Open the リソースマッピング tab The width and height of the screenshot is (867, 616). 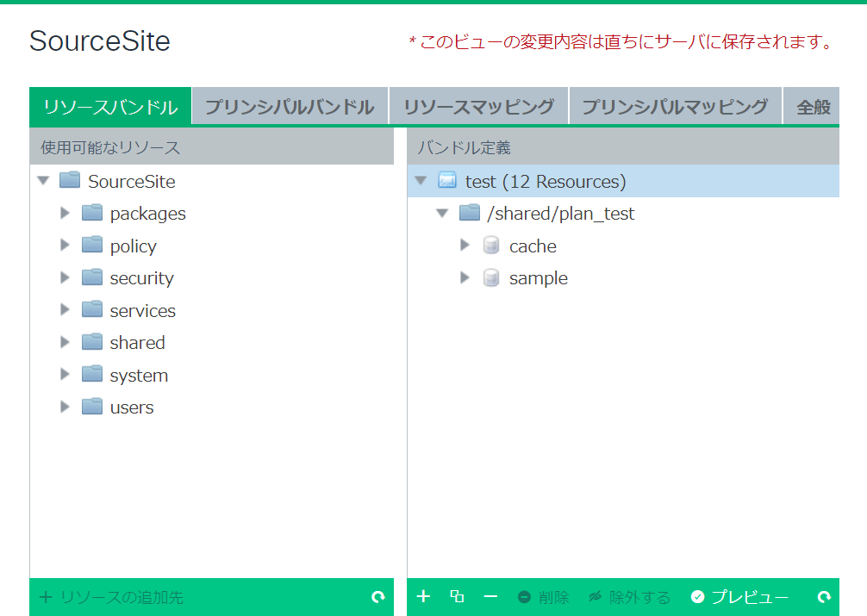tap(479, 107)
